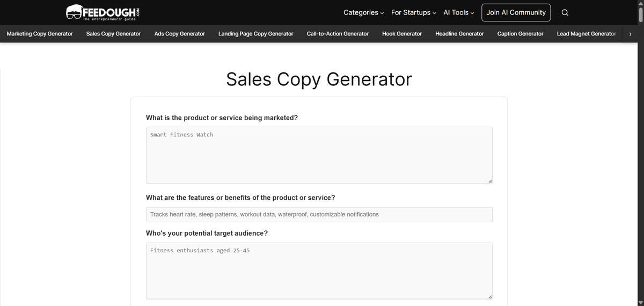Focus the features or benefits input field
The image size is (644, 306).
click(x=319, y=214)
